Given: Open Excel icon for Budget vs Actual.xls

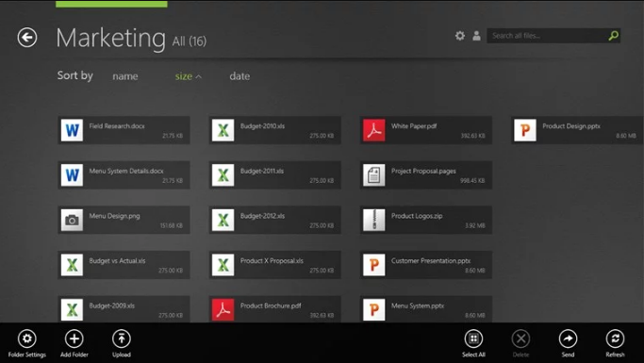Looking at the screenshot, I should click(72, 265).
